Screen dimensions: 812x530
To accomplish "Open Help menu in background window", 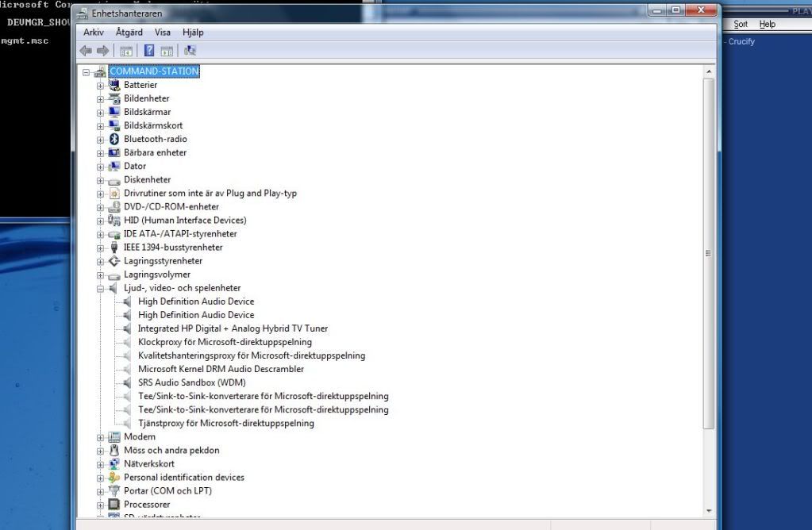I will point(768,25).
